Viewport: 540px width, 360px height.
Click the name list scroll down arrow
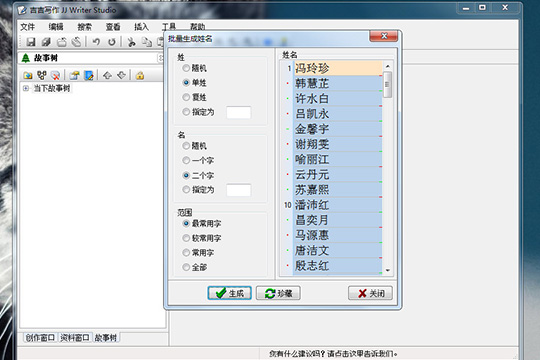(388, 270)
